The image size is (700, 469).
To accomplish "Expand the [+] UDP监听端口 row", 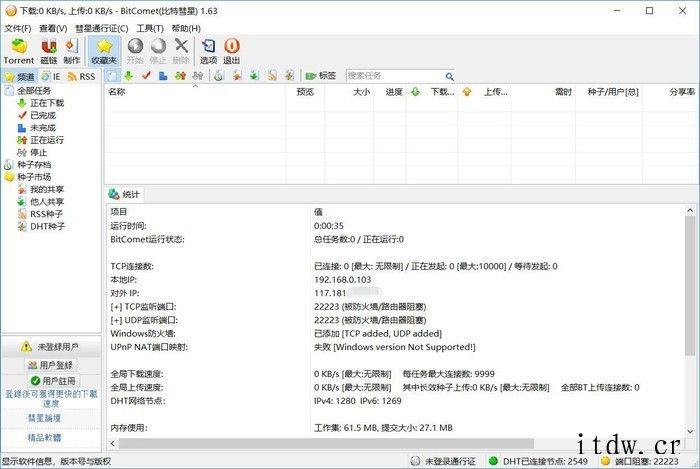I will pos(144,320).
